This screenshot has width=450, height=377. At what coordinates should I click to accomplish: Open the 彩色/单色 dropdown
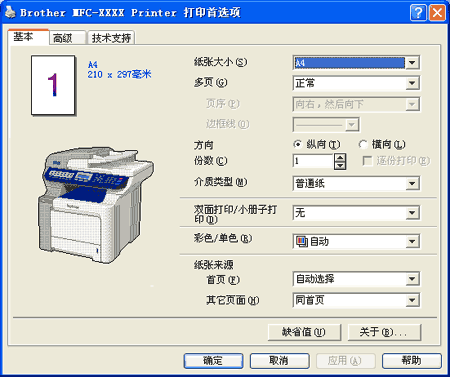(356, 241)
